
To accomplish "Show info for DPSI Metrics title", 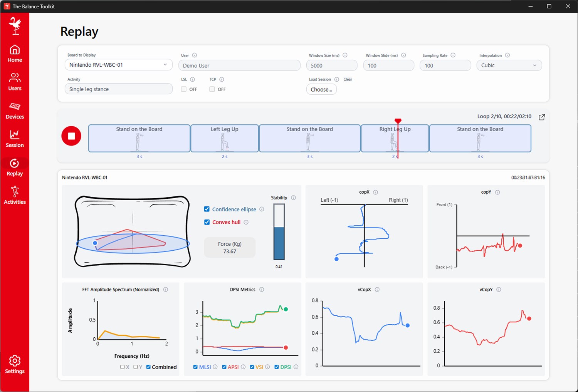I will [x=262, y=290].
